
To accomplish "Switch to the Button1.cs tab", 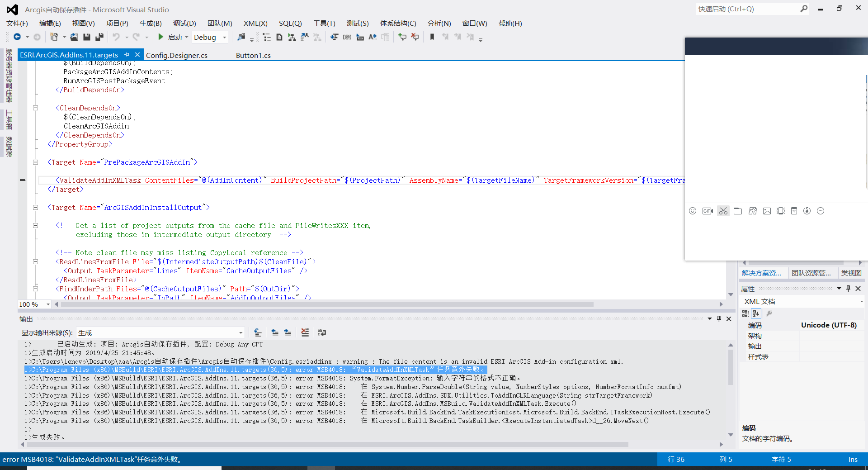I will click(253, 55).
